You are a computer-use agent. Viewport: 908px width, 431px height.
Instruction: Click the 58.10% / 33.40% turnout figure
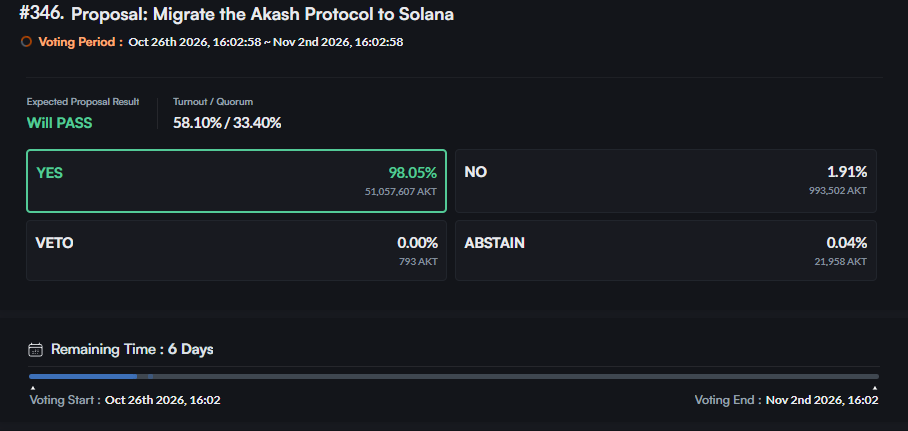(227, 123)
